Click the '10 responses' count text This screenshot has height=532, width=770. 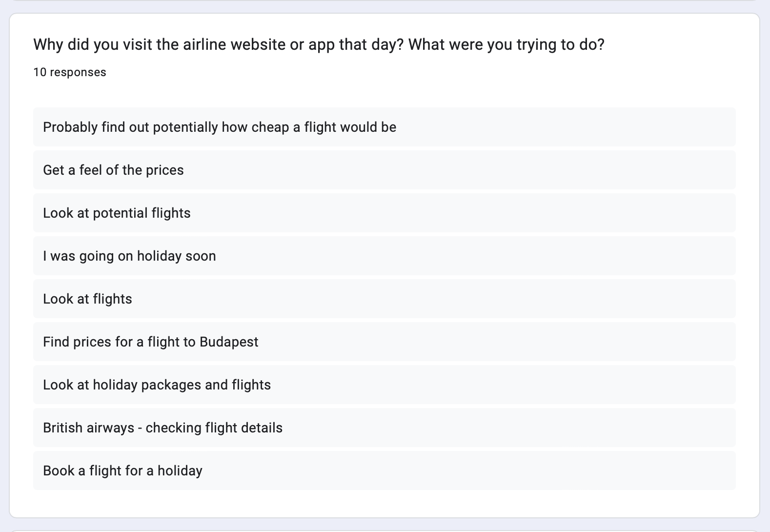pyautogui.click(x=70, y=72)
